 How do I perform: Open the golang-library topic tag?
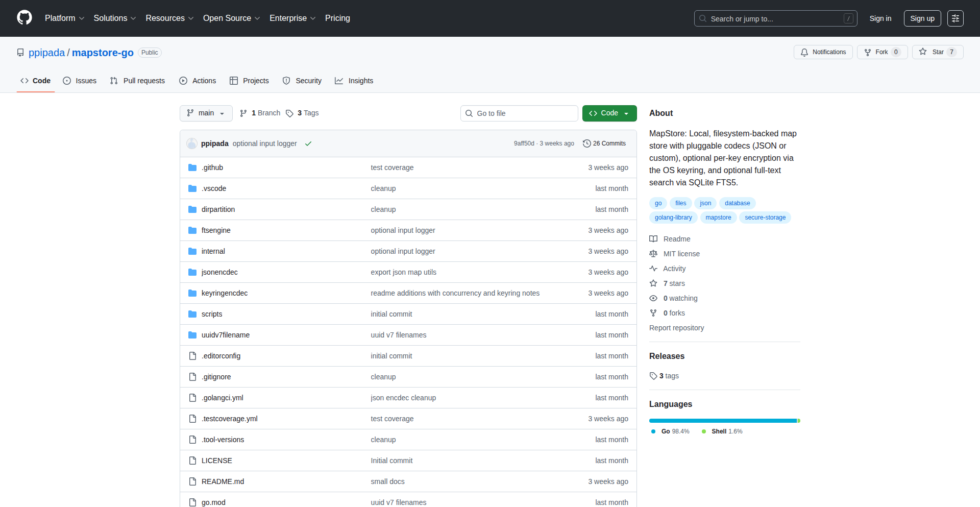pyautogui.click(x=673, y=218)
